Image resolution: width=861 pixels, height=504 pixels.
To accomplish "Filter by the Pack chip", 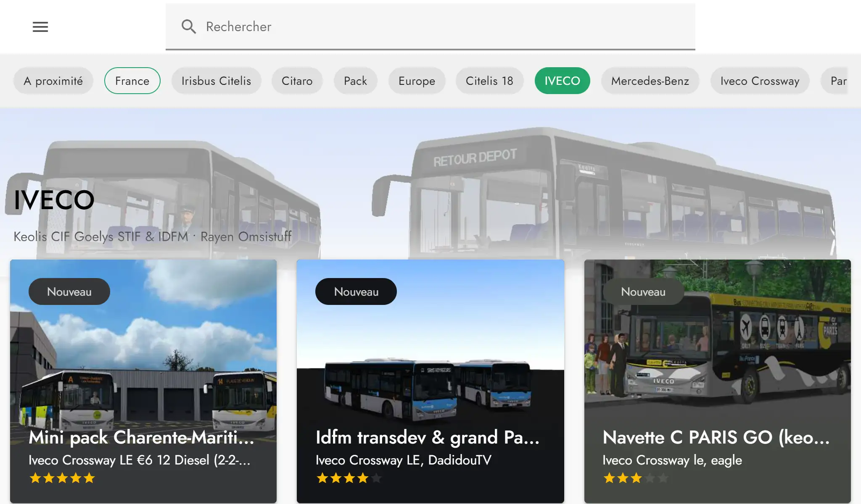I will 355,81.
